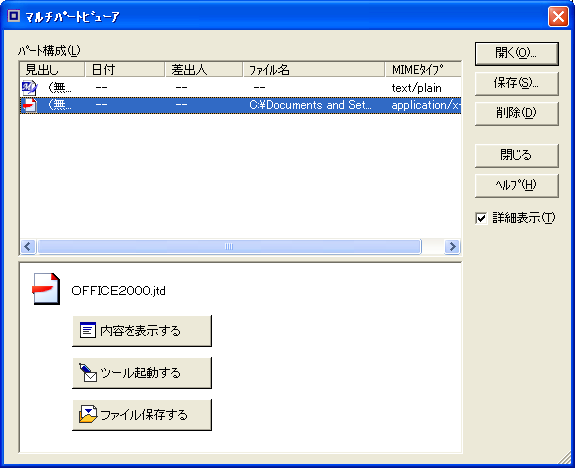The image size is (575, 468).
Task: Click the left arrow of the horizontal scrollbar
Action: pyautogui.click(x=28, y=246)
